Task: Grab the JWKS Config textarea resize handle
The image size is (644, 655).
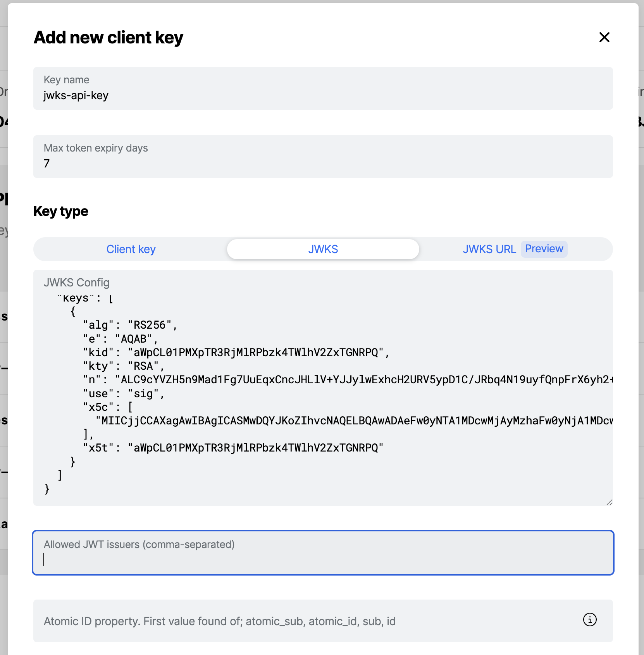Action: point(609,502)
